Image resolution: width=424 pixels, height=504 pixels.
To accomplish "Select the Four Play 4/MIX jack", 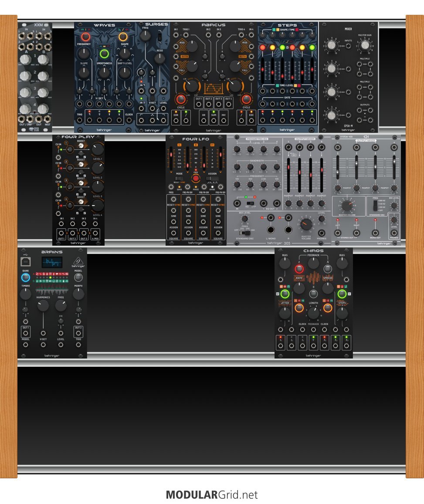I will tap(95, 233).
